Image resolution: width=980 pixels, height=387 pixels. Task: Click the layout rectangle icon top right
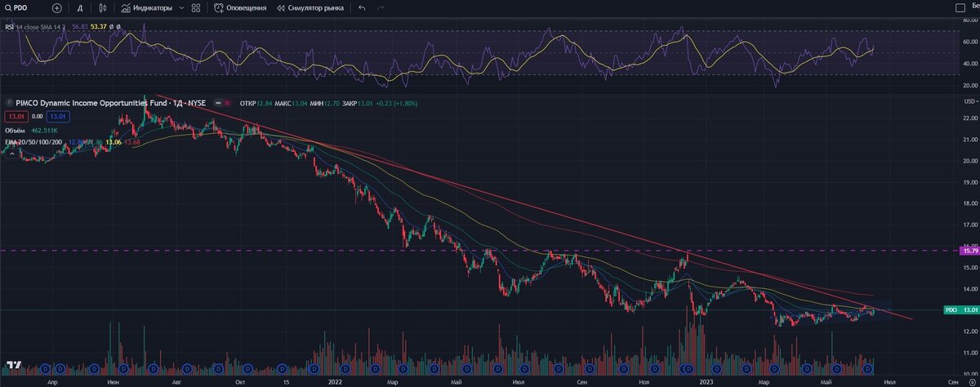pyautogui.click(x=959, y=7)
